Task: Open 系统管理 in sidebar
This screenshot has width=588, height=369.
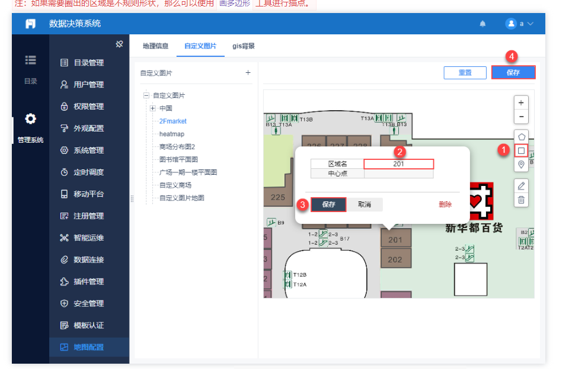Action: (89, 150)
